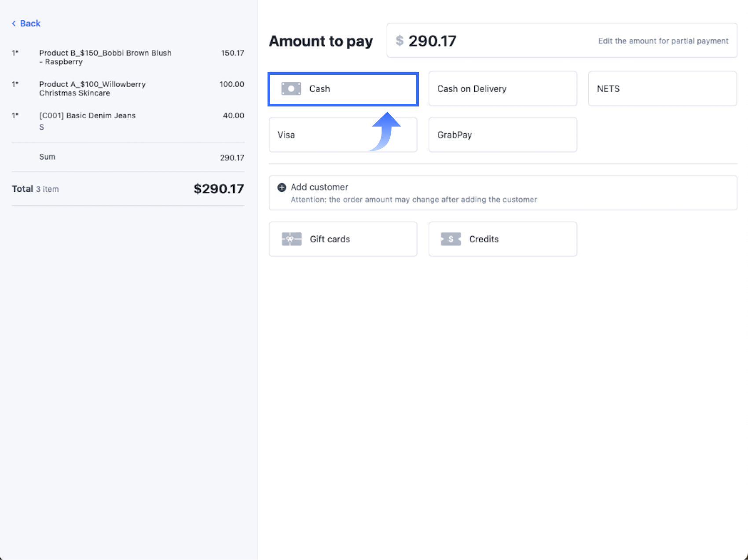Screen dimensions: 748x560
Task: Click the Credits label text
Action: coord(484,239)
